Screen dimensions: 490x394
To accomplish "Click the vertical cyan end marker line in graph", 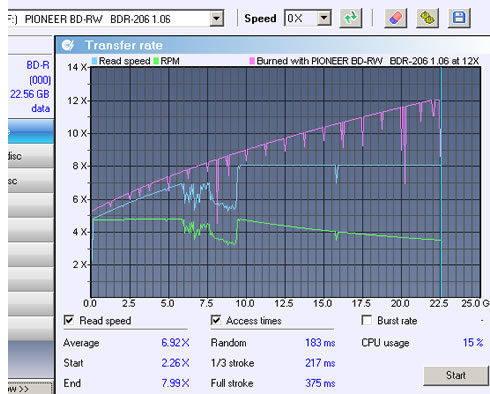I will coord(441,182).
